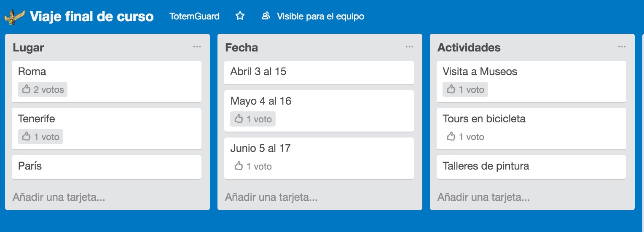644x232 pixels.
Task: Click thumbs-up icon on Roma card
Action: point(27,89)
